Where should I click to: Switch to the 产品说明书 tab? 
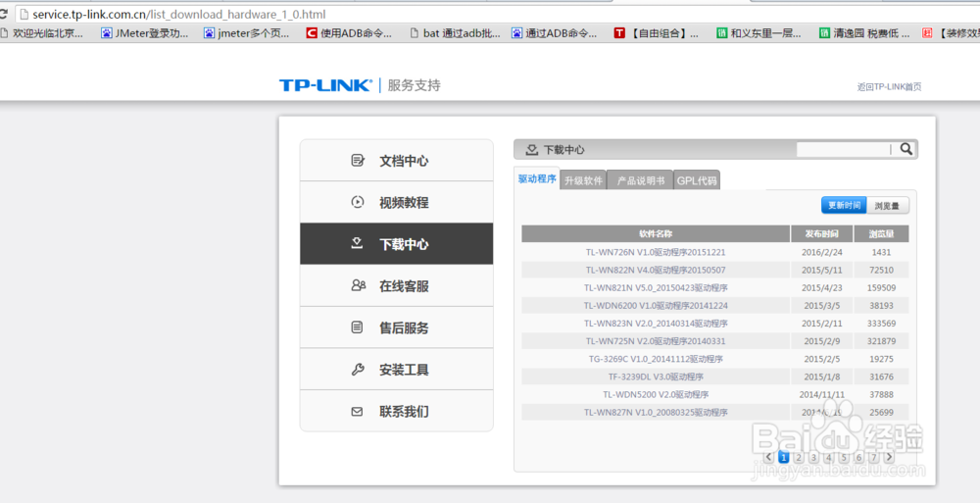coord(640,180)
